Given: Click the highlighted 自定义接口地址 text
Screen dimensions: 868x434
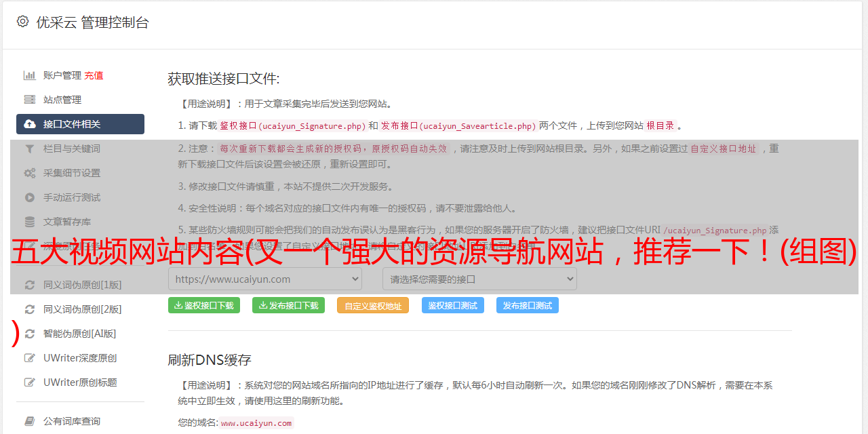Looking at the screenshot, I should pos(723,149).
